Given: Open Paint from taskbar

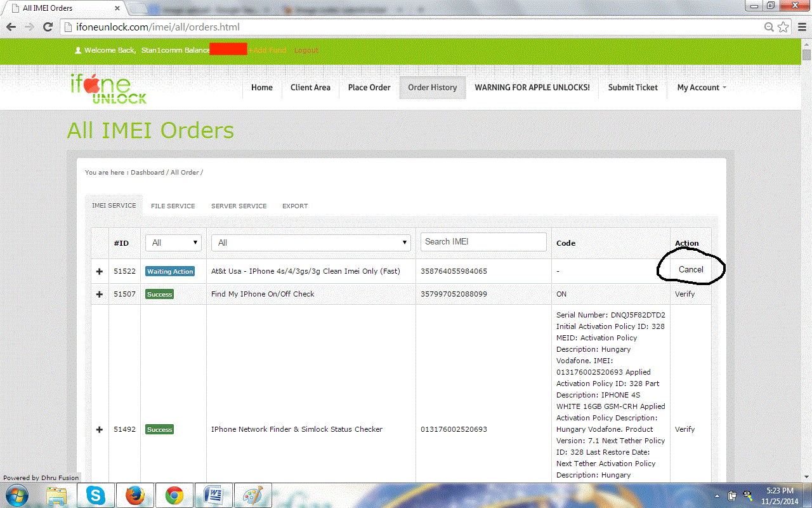Looking at the screenshot, I should pos(253,495).
